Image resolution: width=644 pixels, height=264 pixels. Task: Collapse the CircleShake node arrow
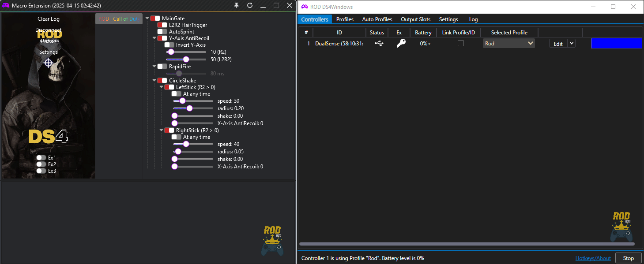pyautogui.click(x=154, y=81)
